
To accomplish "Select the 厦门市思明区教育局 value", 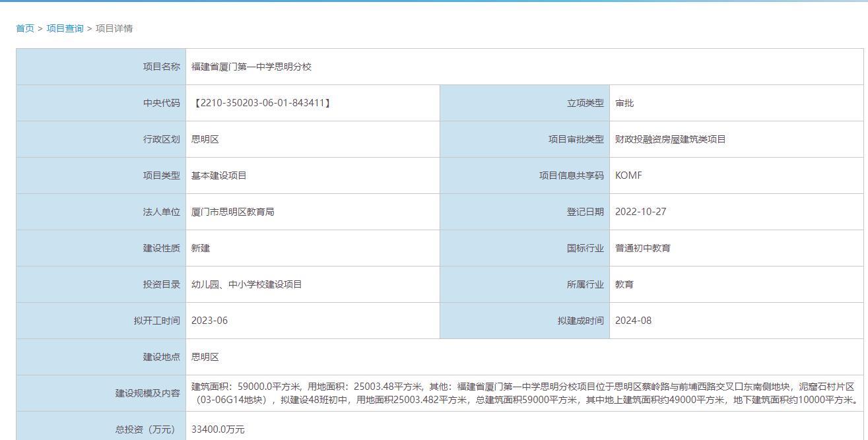I will (x=233, y=212).
